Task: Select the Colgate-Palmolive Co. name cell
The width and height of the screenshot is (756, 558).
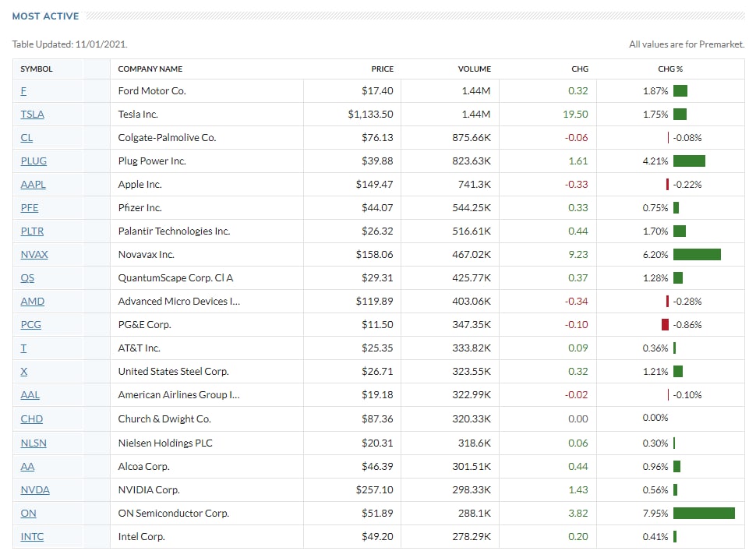Action: pos(167,138)
